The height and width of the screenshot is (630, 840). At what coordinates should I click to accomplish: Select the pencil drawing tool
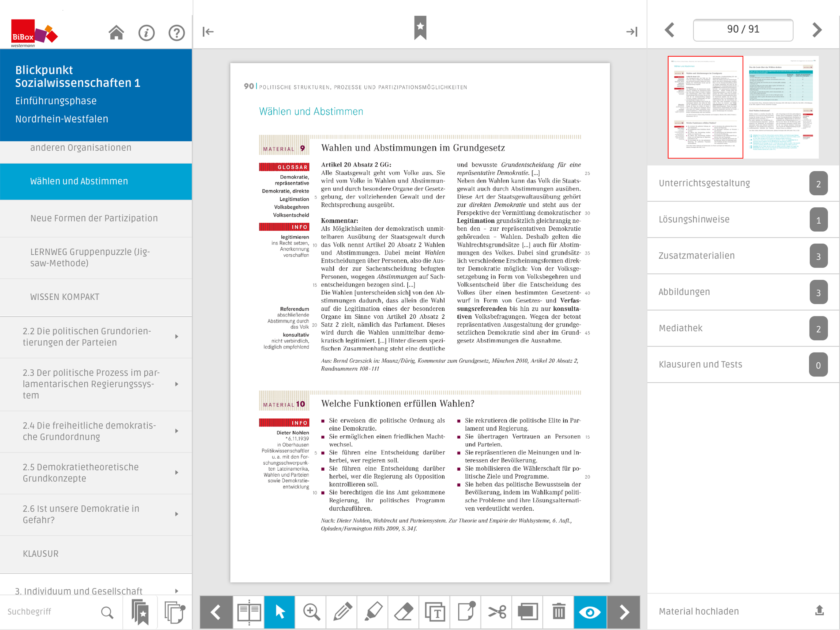pos(342,612)
